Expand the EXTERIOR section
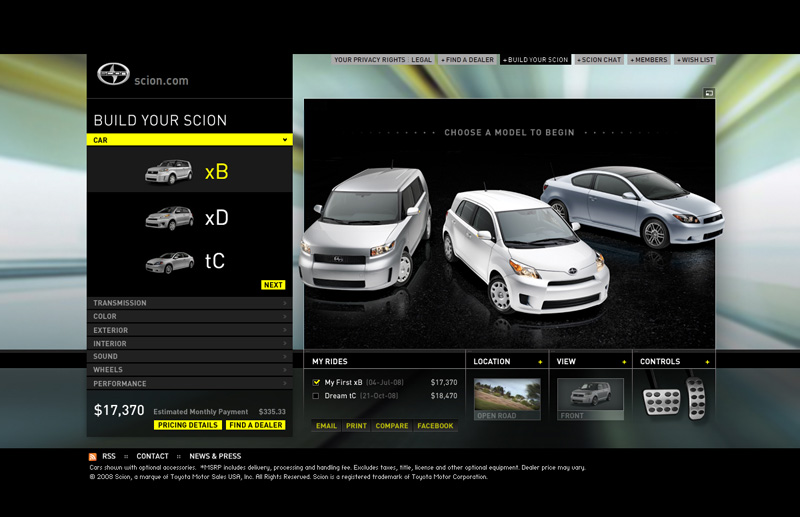Image resolution: width=800 pixels, height=517 pixels. pyautogui.click(x=190, y=330)
